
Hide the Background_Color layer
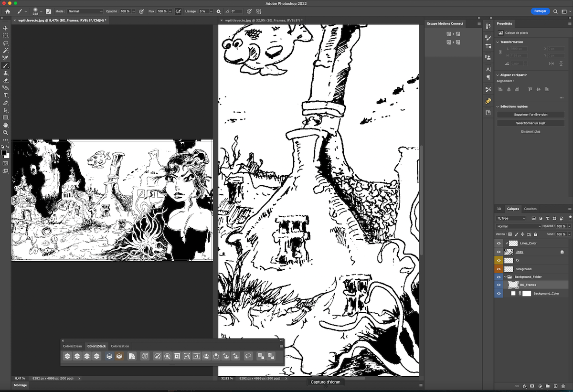[499, 294]
